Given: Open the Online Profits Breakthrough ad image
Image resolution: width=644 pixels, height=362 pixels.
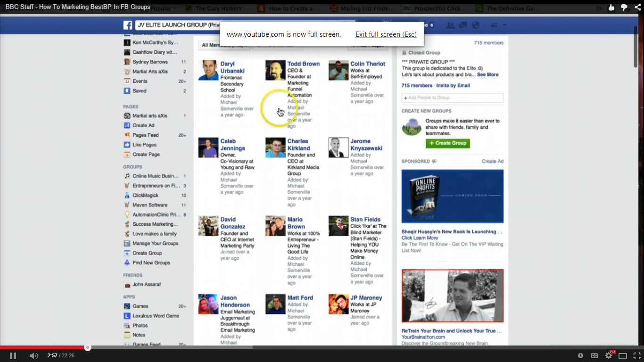Looking at the screenshot, I should tap(453, 196).
